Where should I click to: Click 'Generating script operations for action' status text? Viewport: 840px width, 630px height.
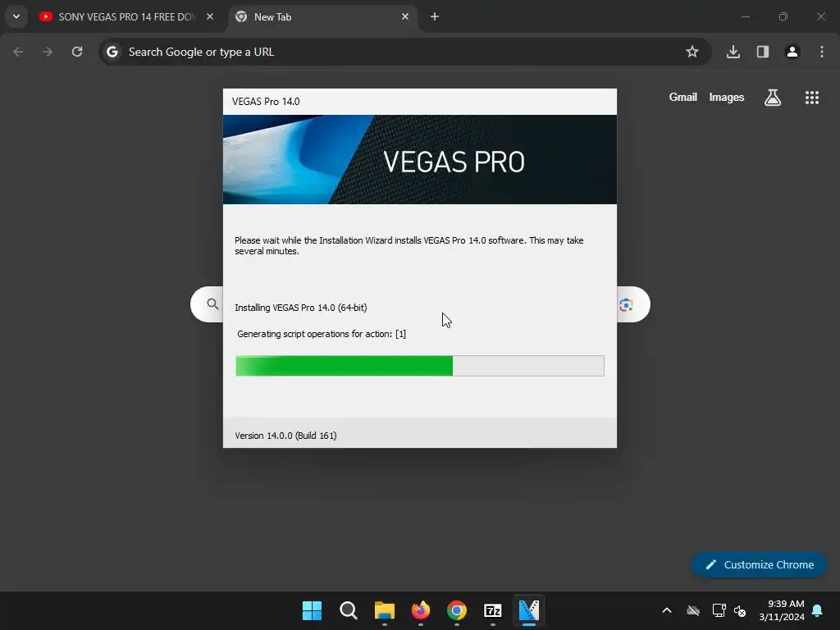click(322, 334)
